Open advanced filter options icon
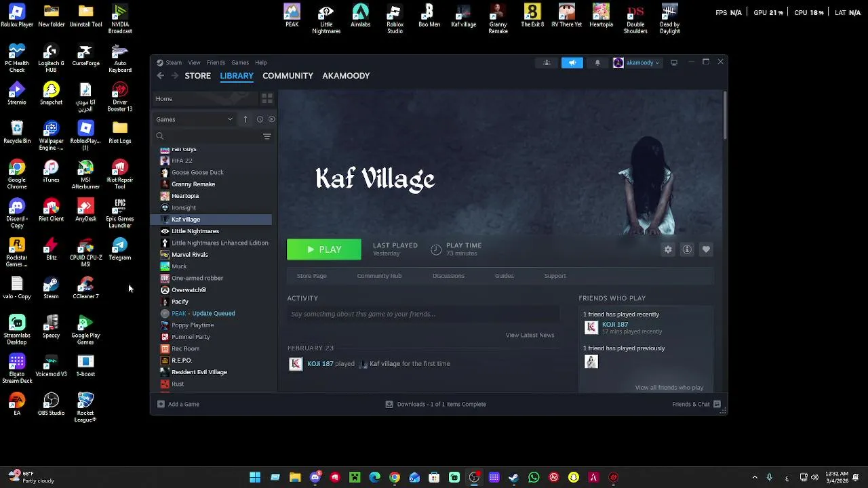 coord(267,136)
